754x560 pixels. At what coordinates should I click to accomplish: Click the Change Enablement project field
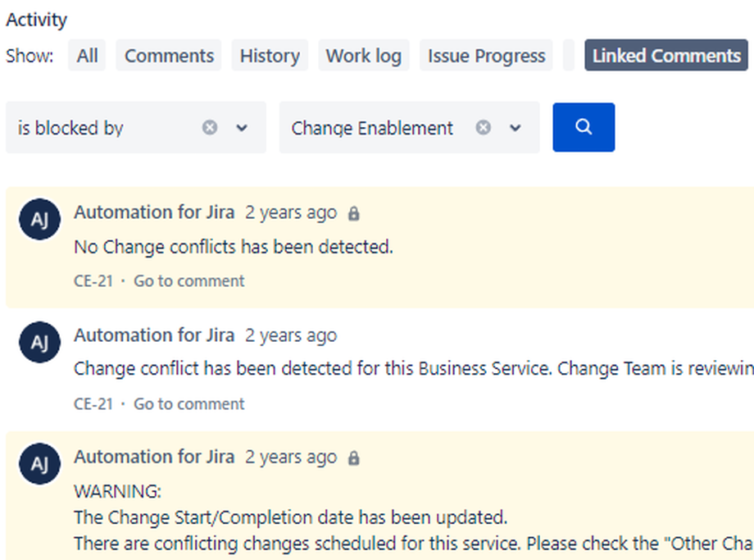pyautogui.click(x=409, y=127)
